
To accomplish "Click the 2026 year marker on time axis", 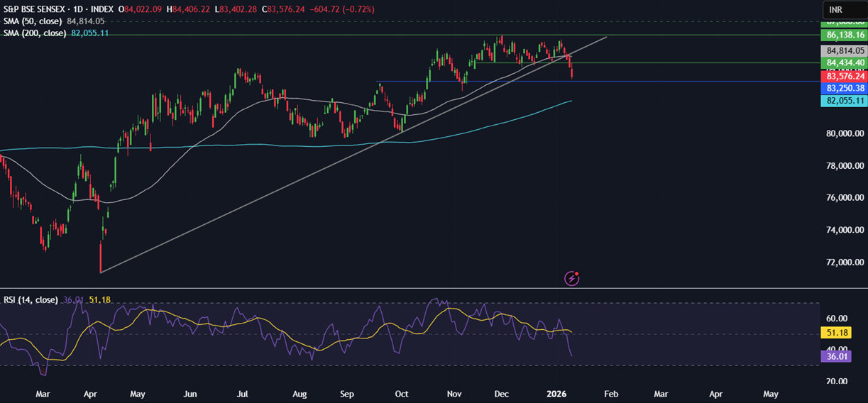I will pyautogui.click(x=555, y=393).
